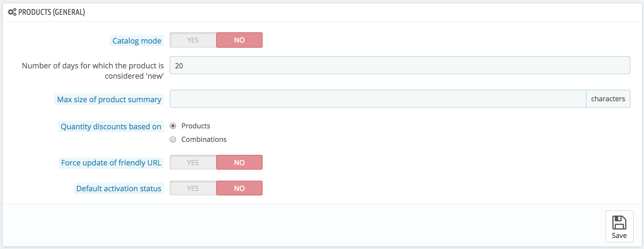The height and width of the screenshot is (249, 644).
Task: Enable Force update of friendly URL
Action: pos(193,162)
